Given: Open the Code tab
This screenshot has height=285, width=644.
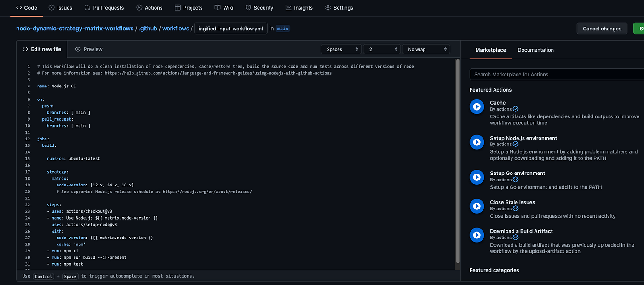Looking at the screenshot, I should click(x=27, y=8).
